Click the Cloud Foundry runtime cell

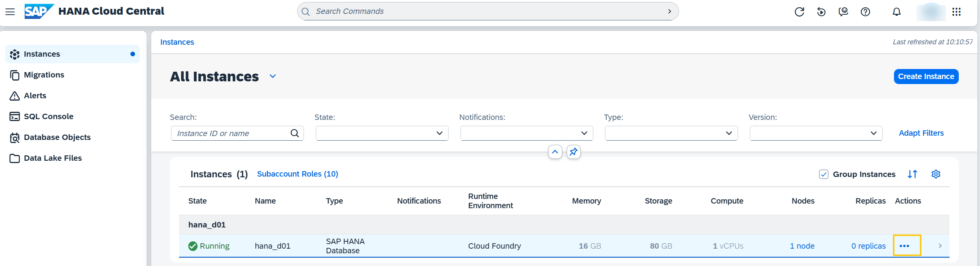click(x=494, y=246)
